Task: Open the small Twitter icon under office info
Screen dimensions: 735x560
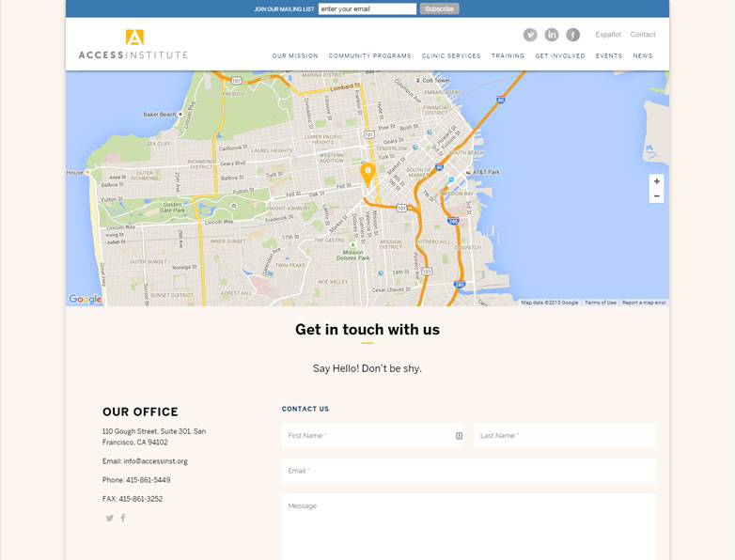Action: 109,518
